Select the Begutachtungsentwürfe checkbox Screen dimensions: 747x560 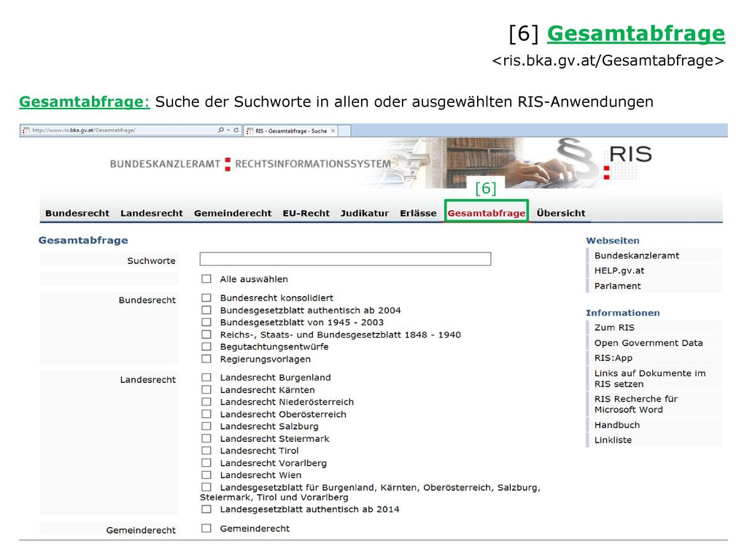[x=206, y=346]
